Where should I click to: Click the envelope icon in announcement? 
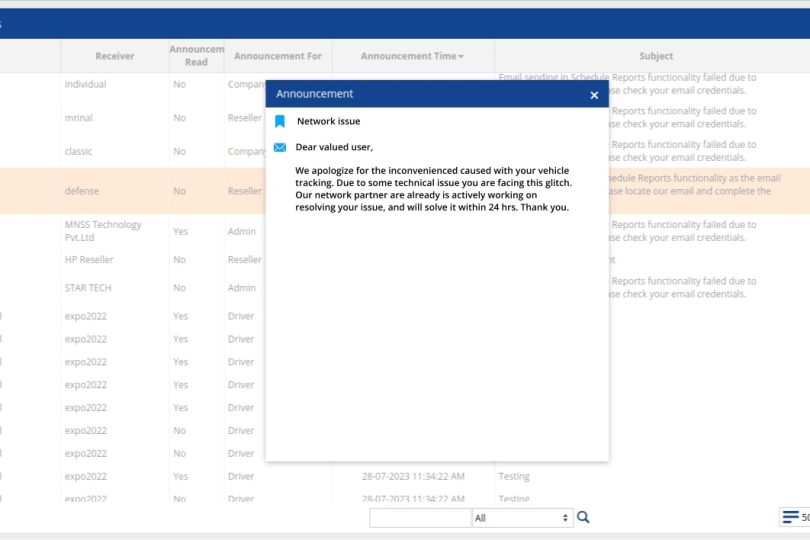(x=280, y=147)
